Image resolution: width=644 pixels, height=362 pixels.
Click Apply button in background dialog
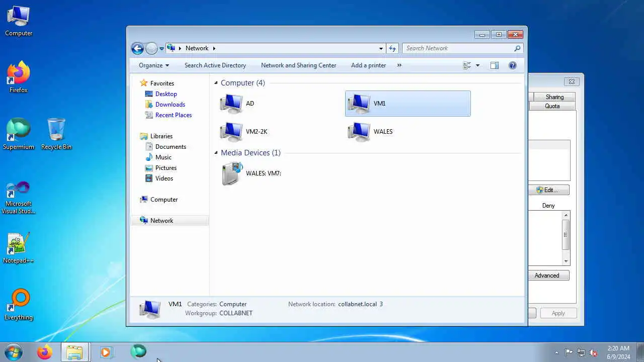pyautogui.click(x=558, y=313)
